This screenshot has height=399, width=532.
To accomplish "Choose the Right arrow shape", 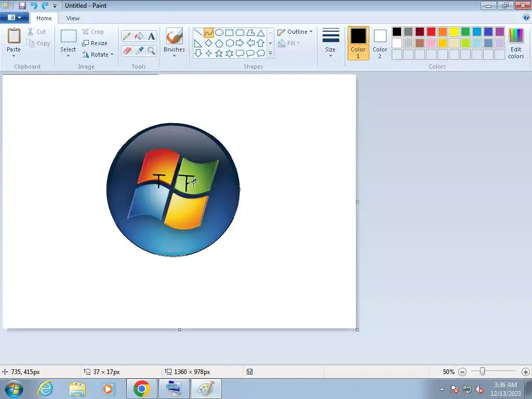I will [240, 43].
